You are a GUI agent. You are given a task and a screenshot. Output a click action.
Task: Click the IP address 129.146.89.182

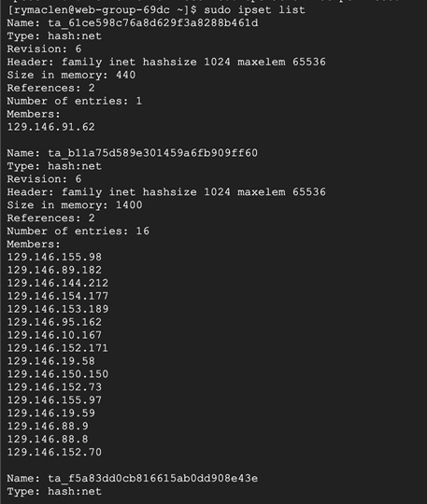click(54, 270)
